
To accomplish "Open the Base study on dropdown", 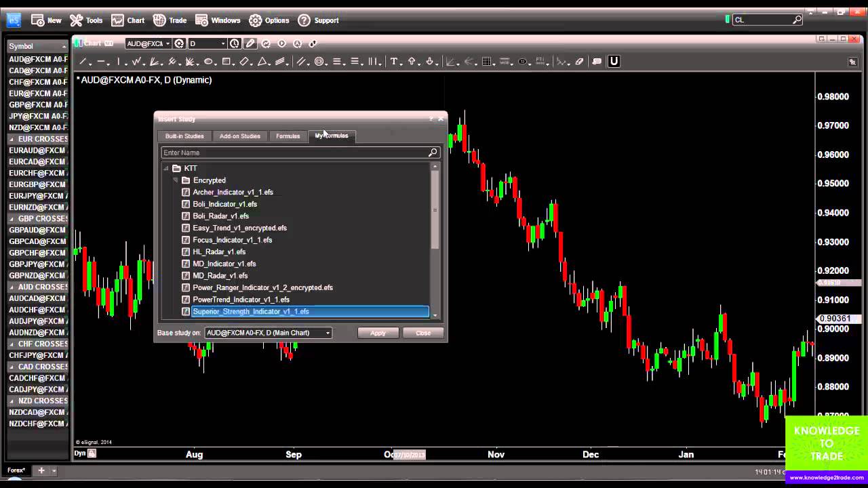I will 268,333.
